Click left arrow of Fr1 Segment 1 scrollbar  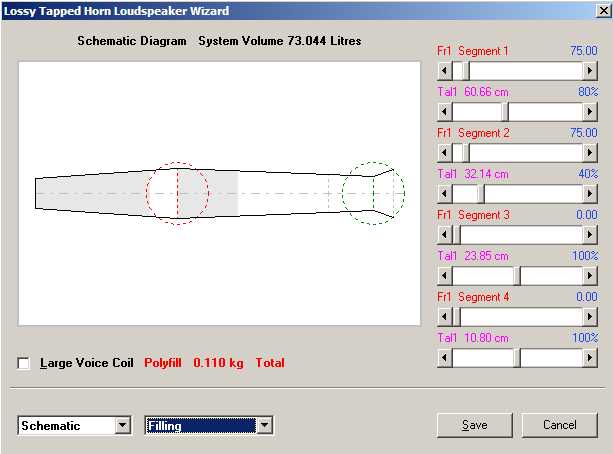(x=445, y=71)
